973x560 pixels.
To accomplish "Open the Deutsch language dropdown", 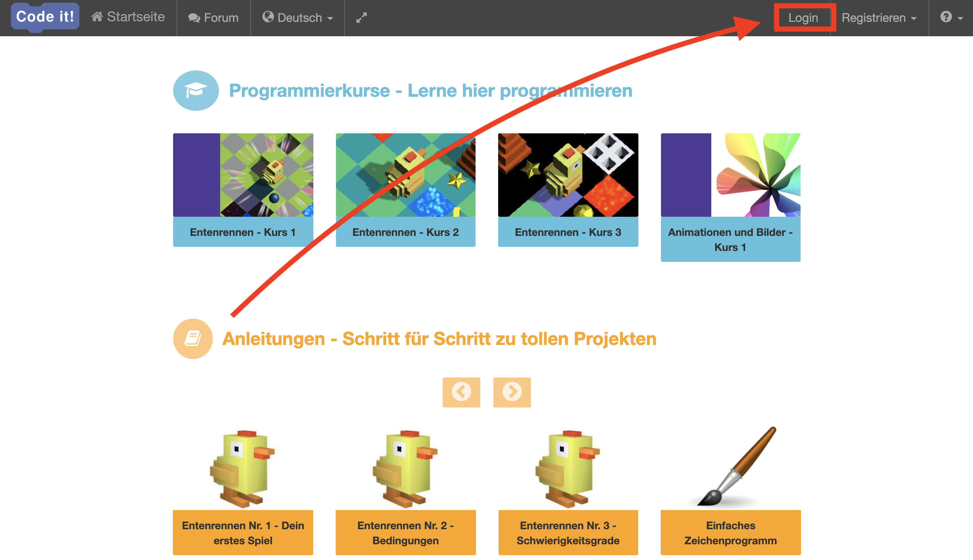I will point(298,18).
